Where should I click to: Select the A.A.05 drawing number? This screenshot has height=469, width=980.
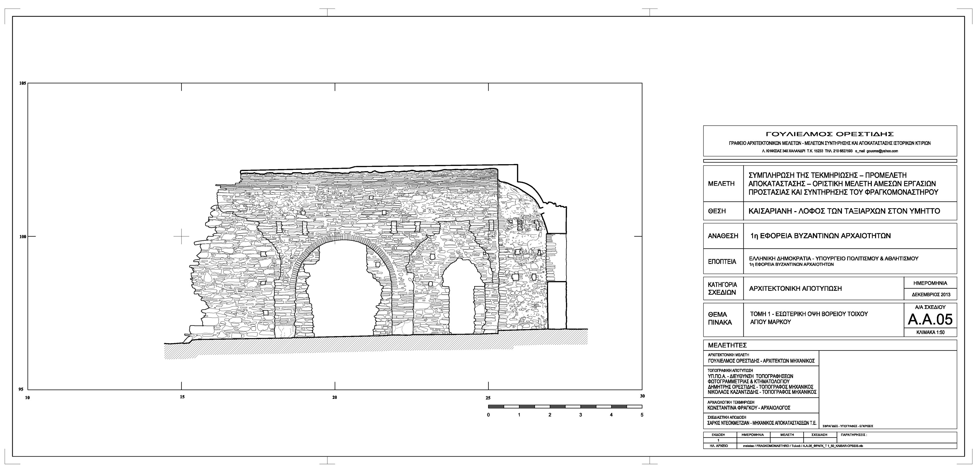[x=930, y=320]
